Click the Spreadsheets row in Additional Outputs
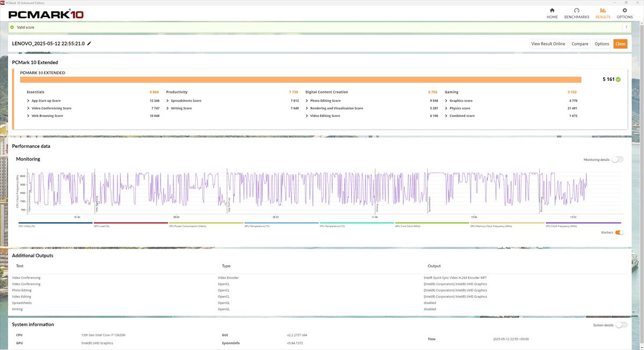Viewport: 644px width, 350px height. click(x=319, y=303)
